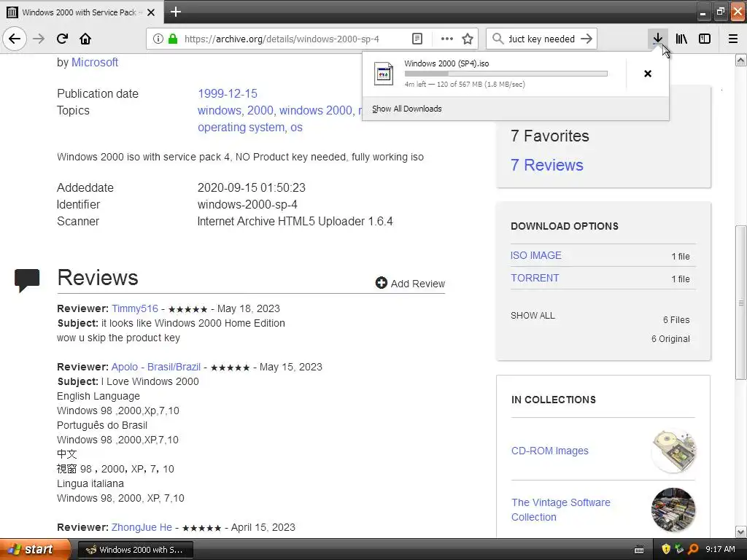Click the Windows 2000 (SP4).iso download entry
The width and height of the screenshot is (747, 560).
click(x=494, y=74)
